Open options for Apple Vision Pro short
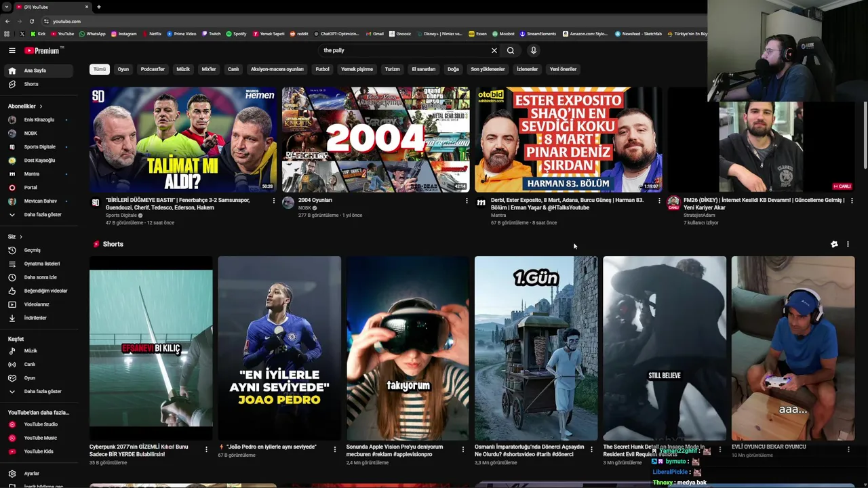The image size is (868, 488). pos(463,449)
